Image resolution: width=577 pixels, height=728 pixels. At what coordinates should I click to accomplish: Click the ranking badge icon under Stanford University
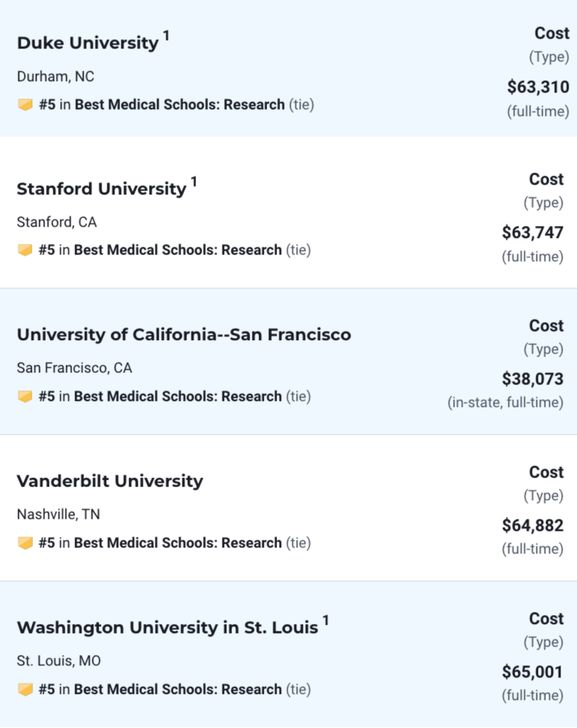pyautogui.click(x=25, y=250)
